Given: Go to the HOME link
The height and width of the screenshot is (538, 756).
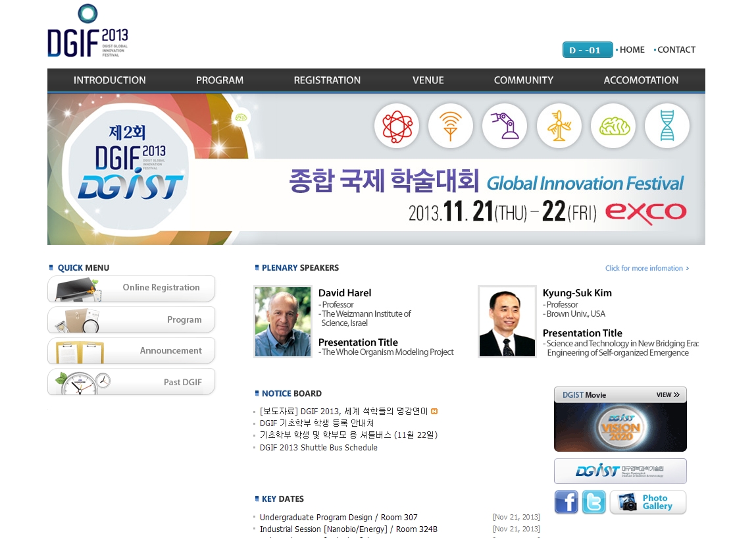Looking at the screenshot, I should click(632, 49).
